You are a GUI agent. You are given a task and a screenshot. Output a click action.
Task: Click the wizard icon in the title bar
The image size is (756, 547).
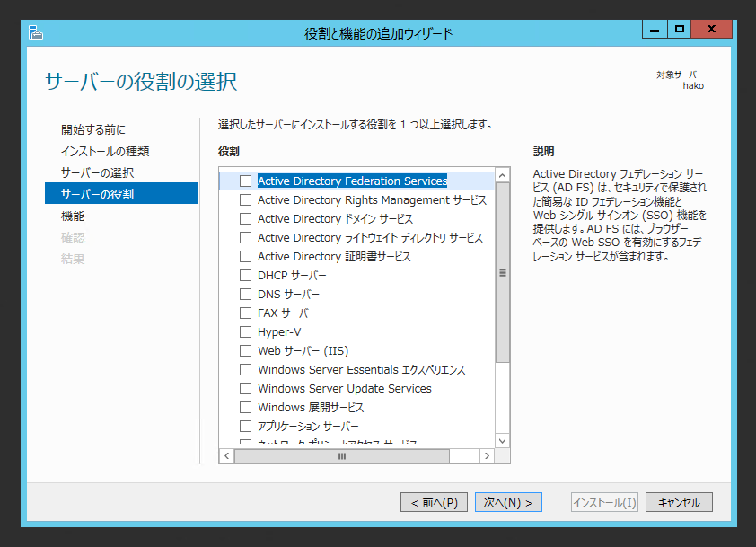tap(36, 33)
